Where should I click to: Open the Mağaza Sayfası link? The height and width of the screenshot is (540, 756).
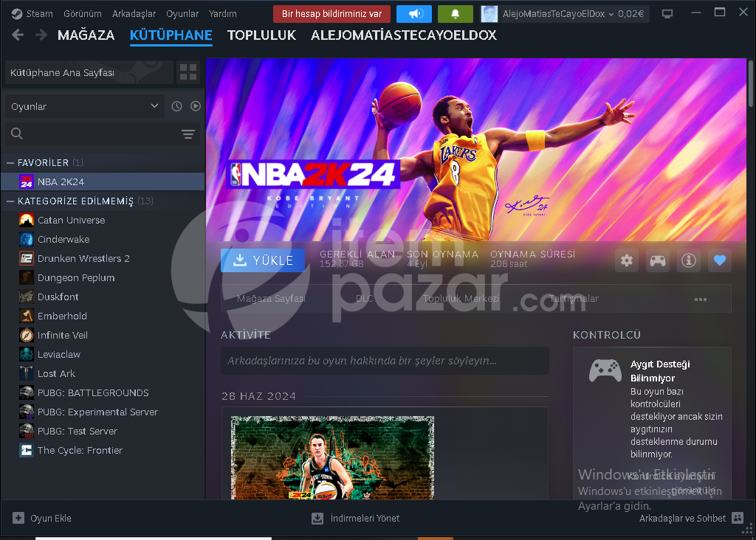click(x=271, y=299)
